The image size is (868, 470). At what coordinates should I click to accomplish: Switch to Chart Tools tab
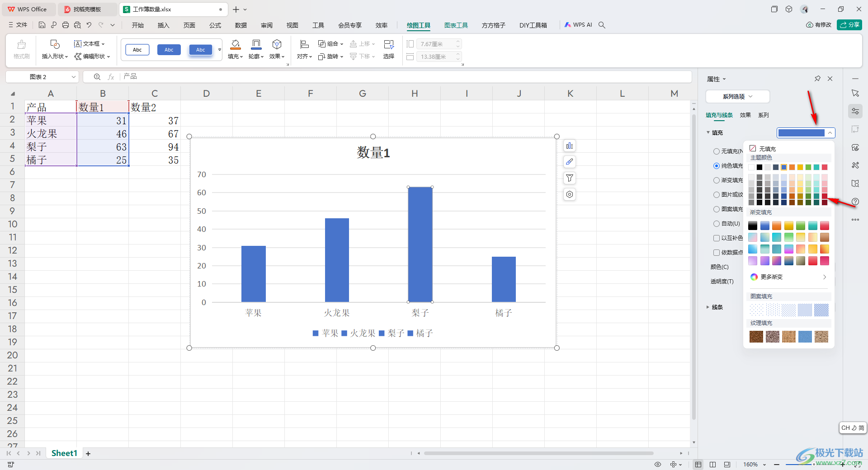tap(456, 25)
